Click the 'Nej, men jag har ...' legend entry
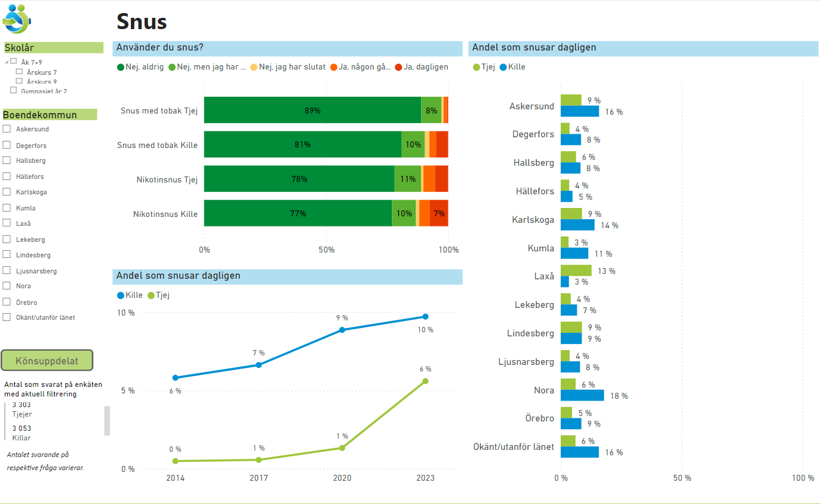This screenshot has width=820, height=504. click(x=208, y=67)
